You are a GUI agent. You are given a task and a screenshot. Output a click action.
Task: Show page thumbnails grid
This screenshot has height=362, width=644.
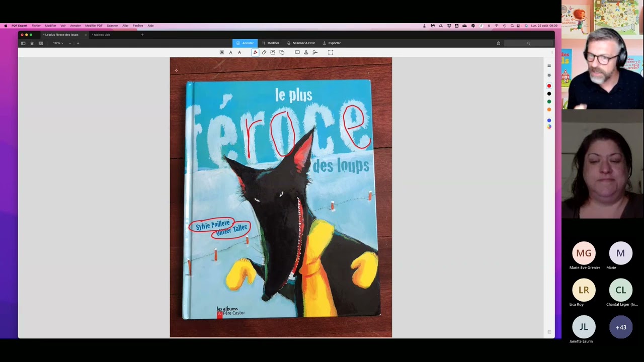tap(32, 43)
